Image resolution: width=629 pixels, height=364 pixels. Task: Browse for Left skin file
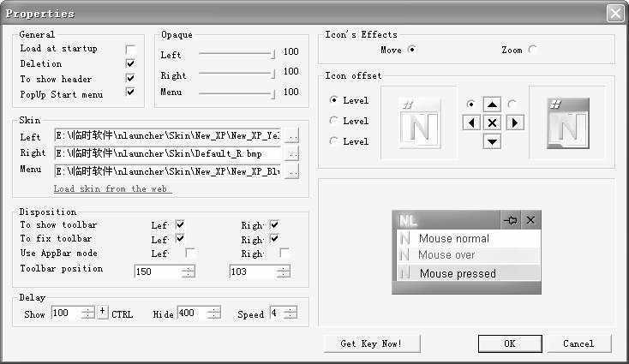pos(292,135)
